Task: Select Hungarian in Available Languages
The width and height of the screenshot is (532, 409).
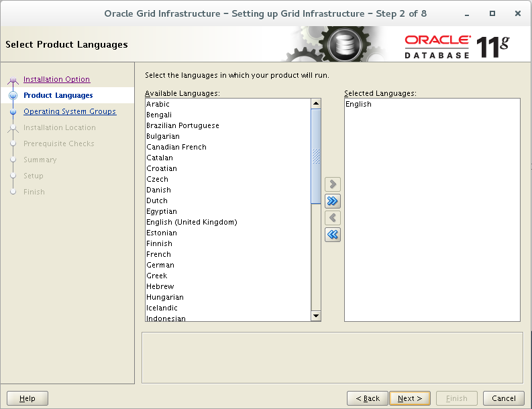Action: [227, 298]
